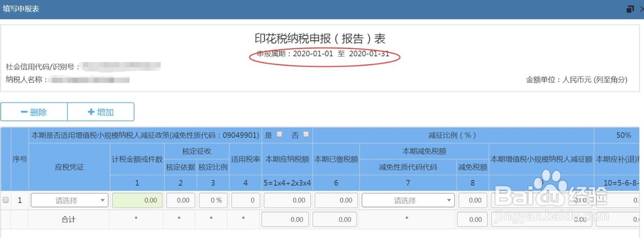Click the 适用税率 input in row 1

point(245,201)
